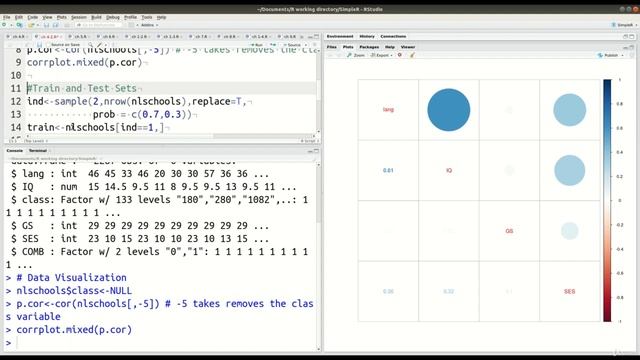Click the Terminal tab
This screenshot has height=360, width=640.
(38, 151)
